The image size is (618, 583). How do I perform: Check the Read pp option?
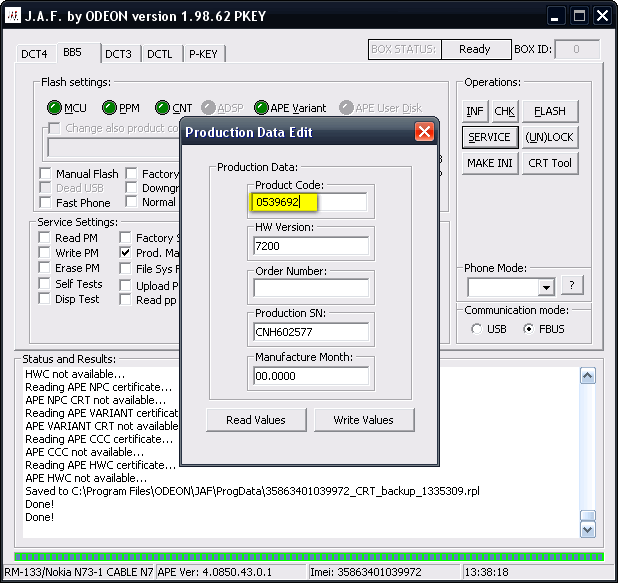coord(125,300)
